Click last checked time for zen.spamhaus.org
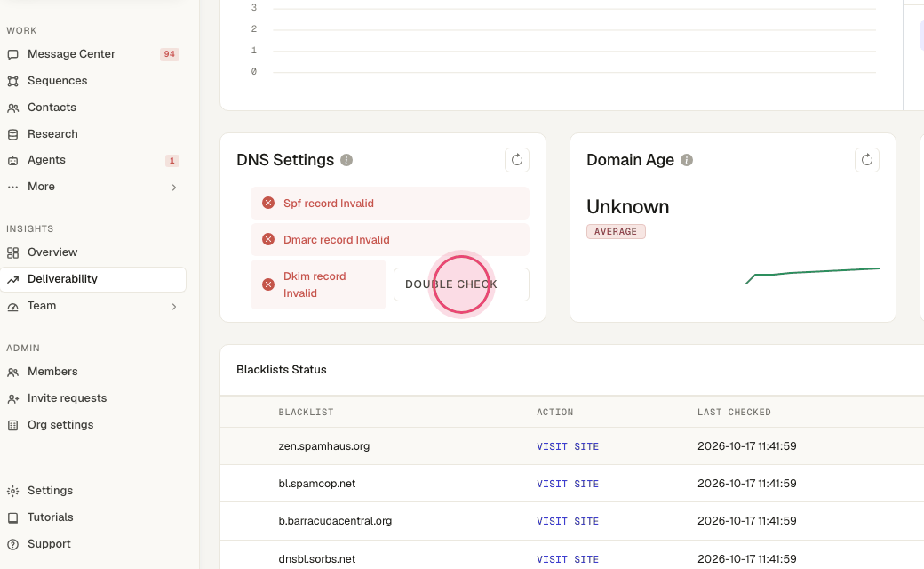This screenshot has width=924, height=569. click(746, 446)
